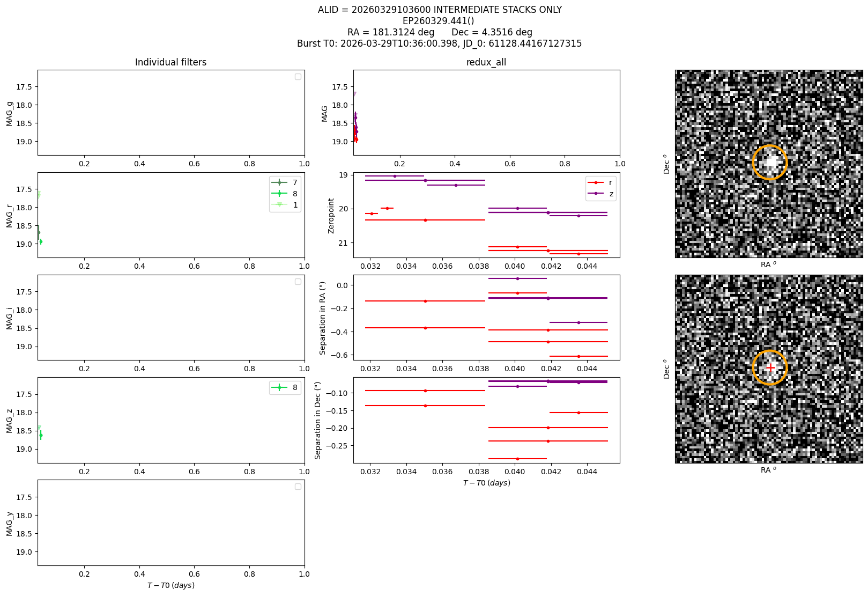This screenshot has height=596, width=868.
Task: Click the red r legend marker in Zeropoint plot
Action: click(x=596, y=182)
